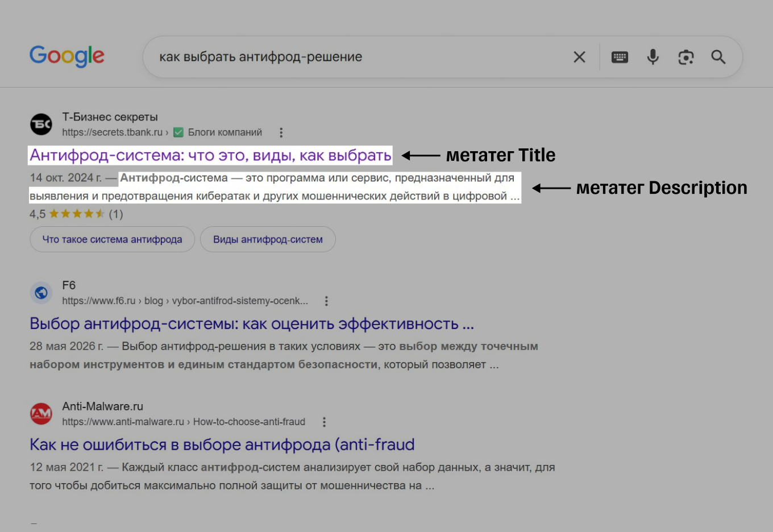The width and height of the screenshot is (773, 532).
Task: Click the snippet line beginning выявления и предотвращения кибератак
Action: click(x=275, y=196)
